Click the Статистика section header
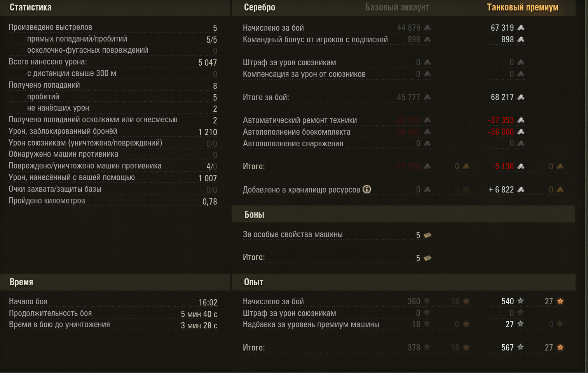588x373 pixels. [30, 7]
